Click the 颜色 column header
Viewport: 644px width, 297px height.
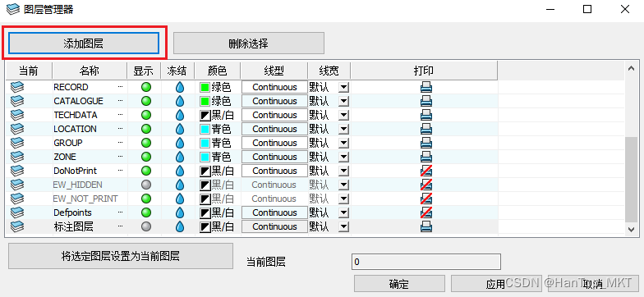click(217, 71)
